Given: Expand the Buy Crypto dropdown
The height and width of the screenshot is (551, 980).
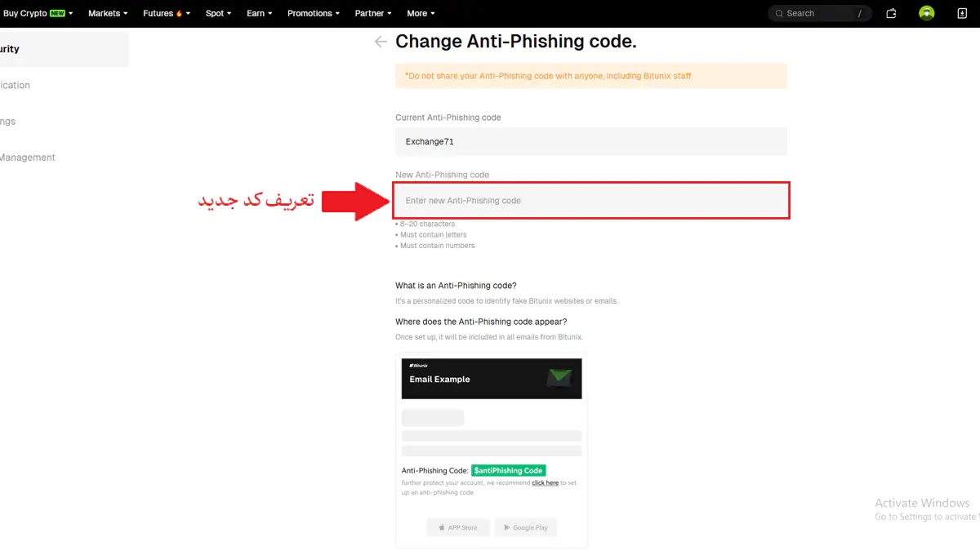Looking at the screenshot, I should [38, 13].
